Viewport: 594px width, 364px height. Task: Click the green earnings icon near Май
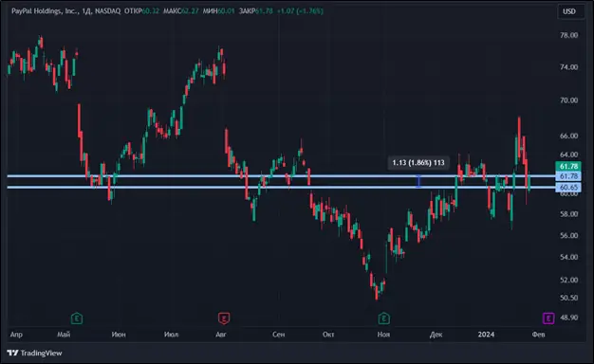coord(77,318)
